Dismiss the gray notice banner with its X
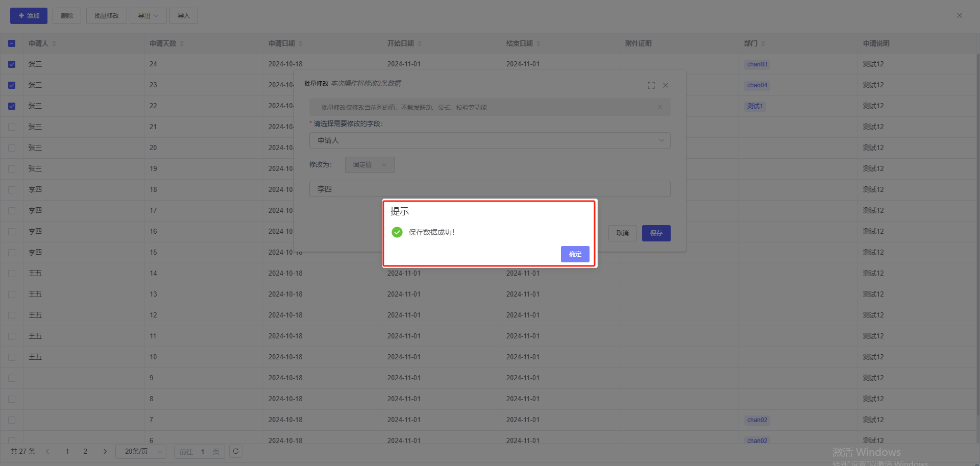The width and height of the screenshot is (980, 466). click(660, 107)
